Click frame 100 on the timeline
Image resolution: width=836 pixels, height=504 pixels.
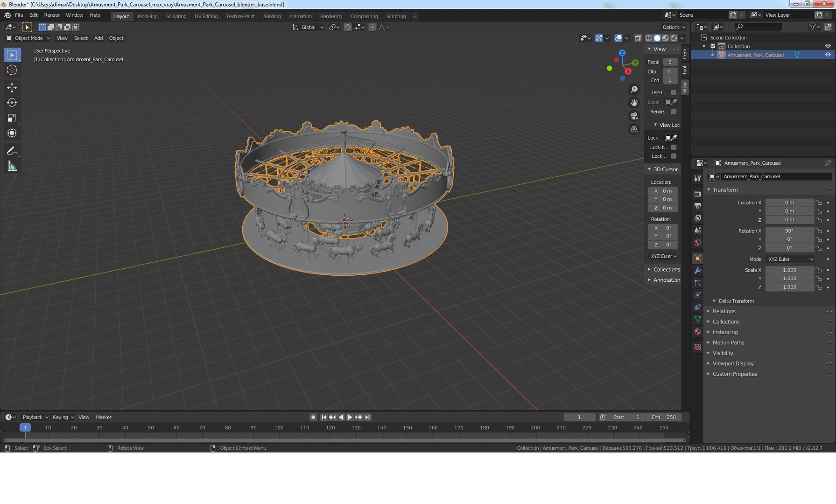pyautogui.click(x=279, y=427)
